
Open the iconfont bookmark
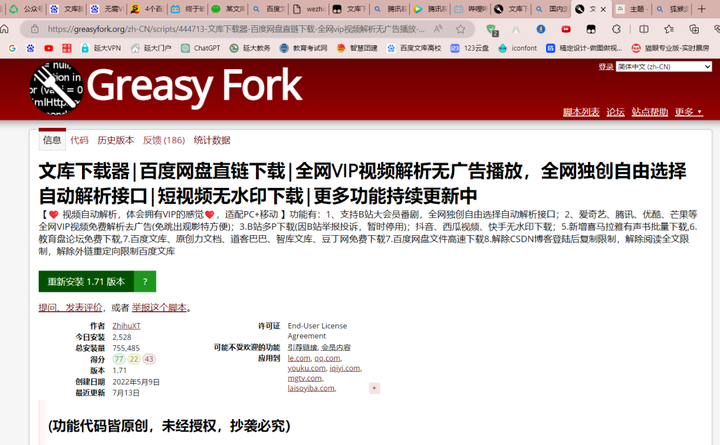point(518,48)
